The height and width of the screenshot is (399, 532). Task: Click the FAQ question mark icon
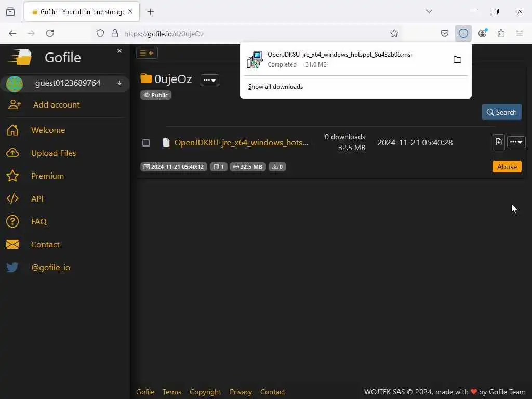click(12, 221)
